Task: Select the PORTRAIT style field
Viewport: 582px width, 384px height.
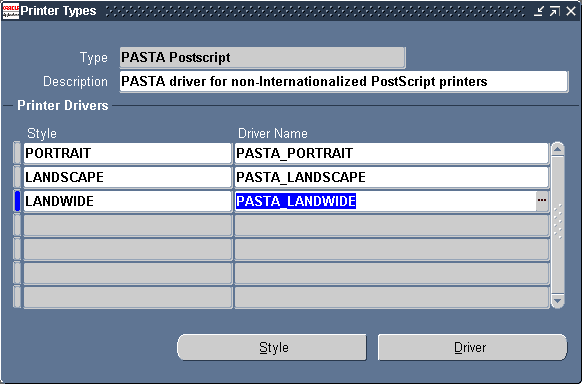Action: (x=128, y=153)
